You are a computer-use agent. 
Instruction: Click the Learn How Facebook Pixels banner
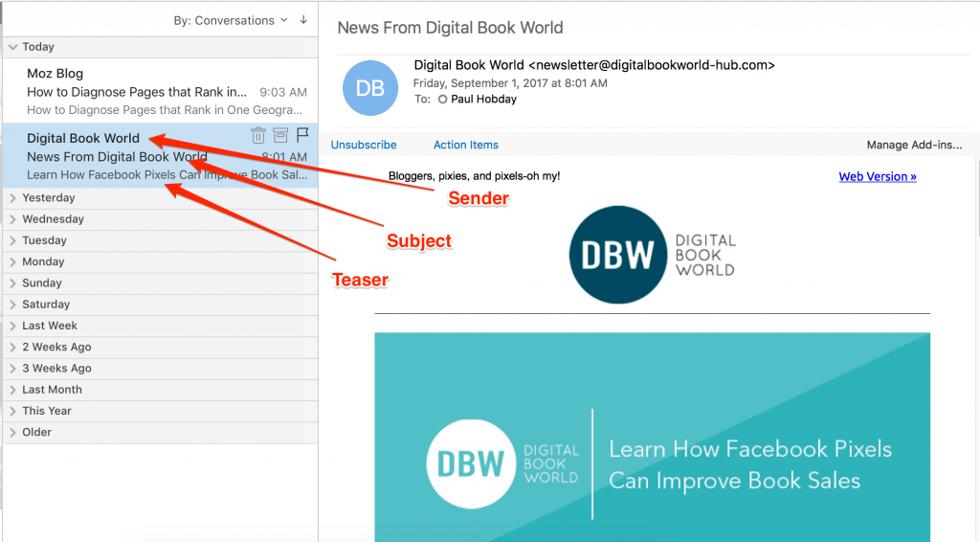652,437
